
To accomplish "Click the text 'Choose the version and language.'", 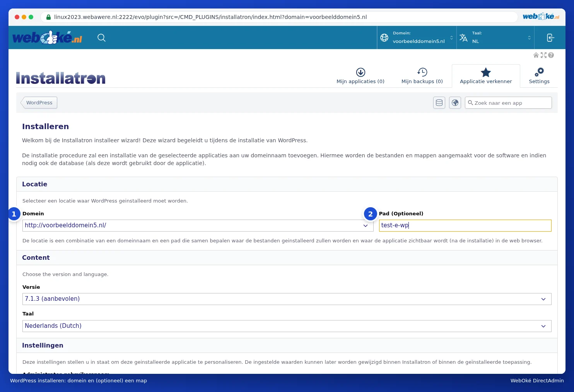I will click(x=65, y=274).
